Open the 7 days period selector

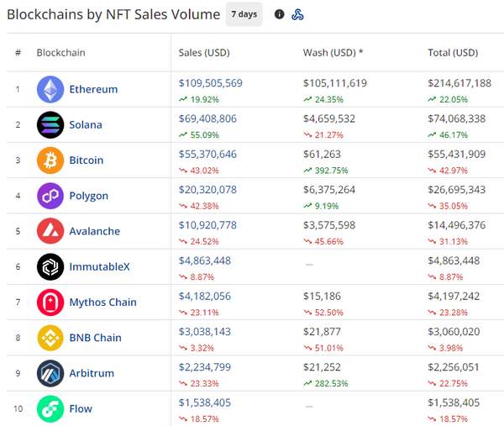click(244, 14)
